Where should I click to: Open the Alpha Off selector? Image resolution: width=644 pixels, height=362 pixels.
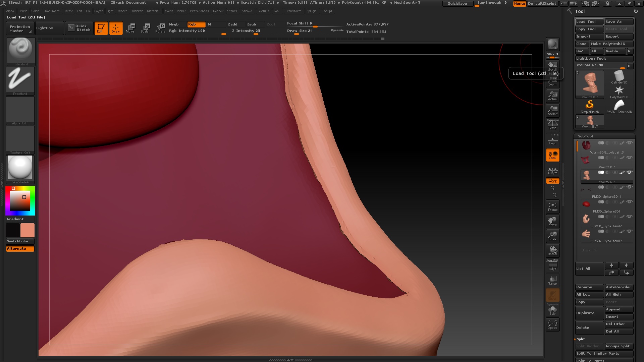20,111
